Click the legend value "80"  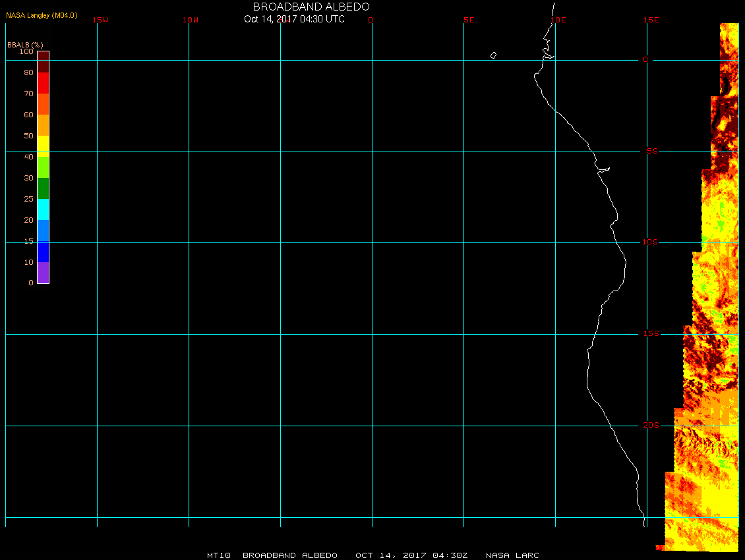coord(29,72)
